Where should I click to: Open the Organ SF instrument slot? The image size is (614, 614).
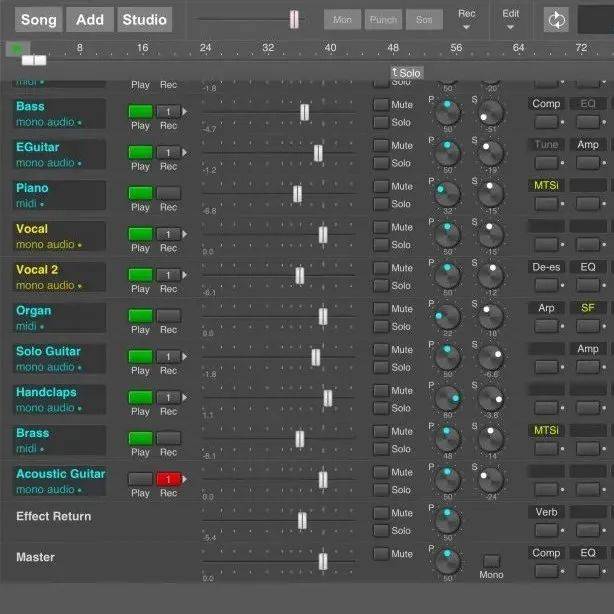click(x=588, y=308)
